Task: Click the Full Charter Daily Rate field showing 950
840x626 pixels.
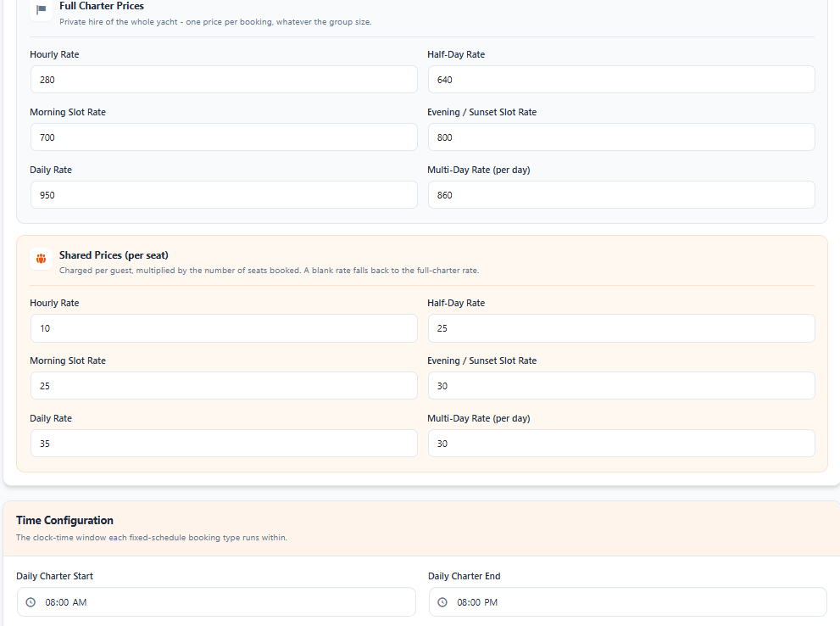Action: coord(224,195)
